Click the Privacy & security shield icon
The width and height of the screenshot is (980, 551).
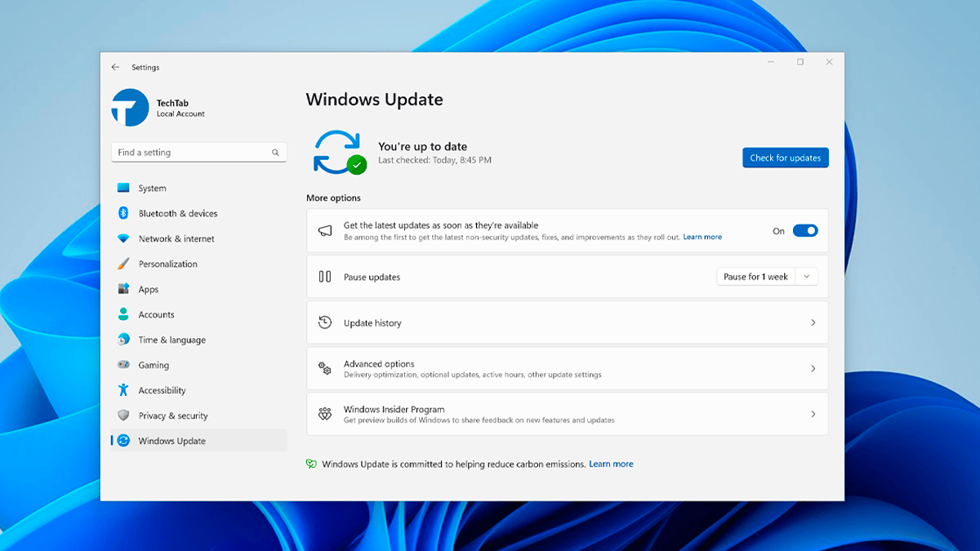tap(123, 415)
